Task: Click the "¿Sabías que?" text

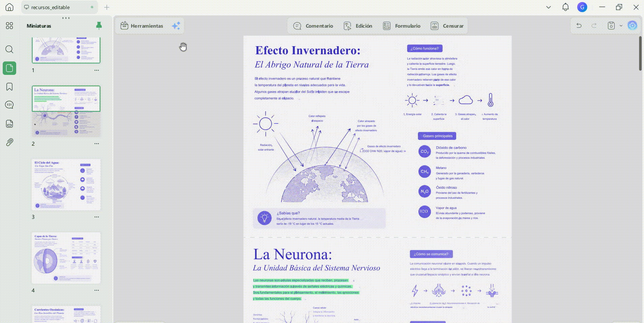Action: [x=288, y=213]
